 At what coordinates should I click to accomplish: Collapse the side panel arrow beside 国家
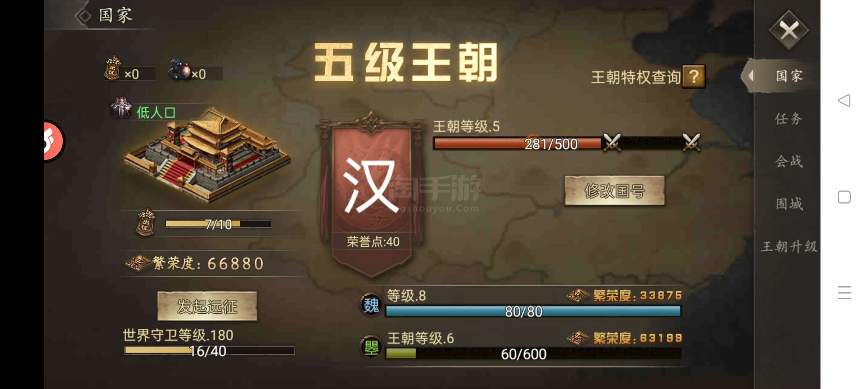pyautogui.click(x=751, y=76)
